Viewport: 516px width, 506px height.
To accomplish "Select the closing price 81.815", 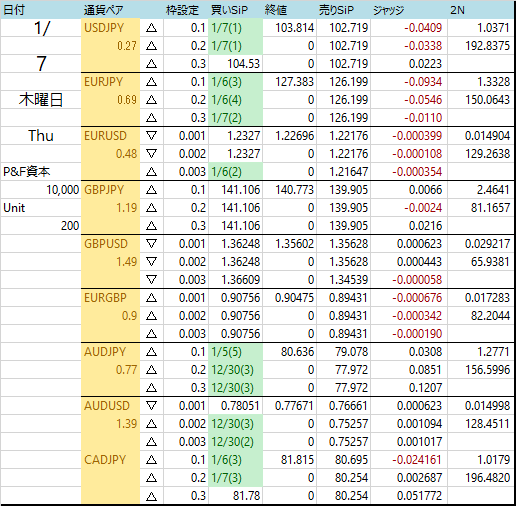I will (x=298, y=460).
